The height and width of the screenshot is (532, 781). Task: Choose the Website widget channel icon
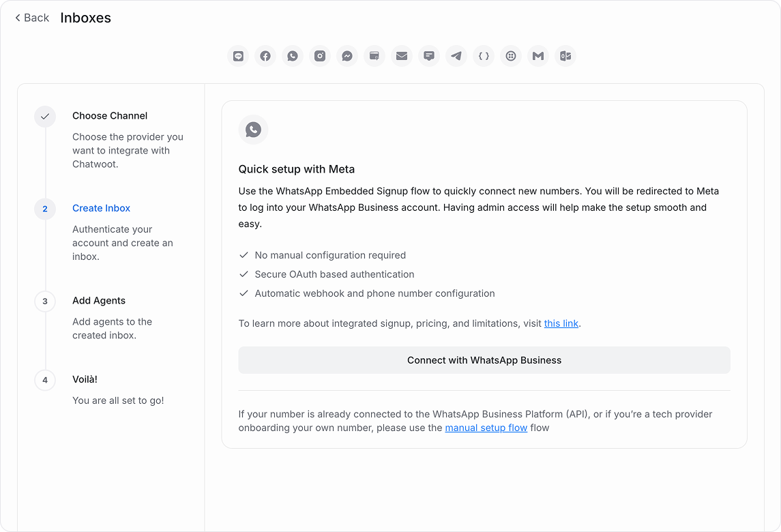(374, 56)
